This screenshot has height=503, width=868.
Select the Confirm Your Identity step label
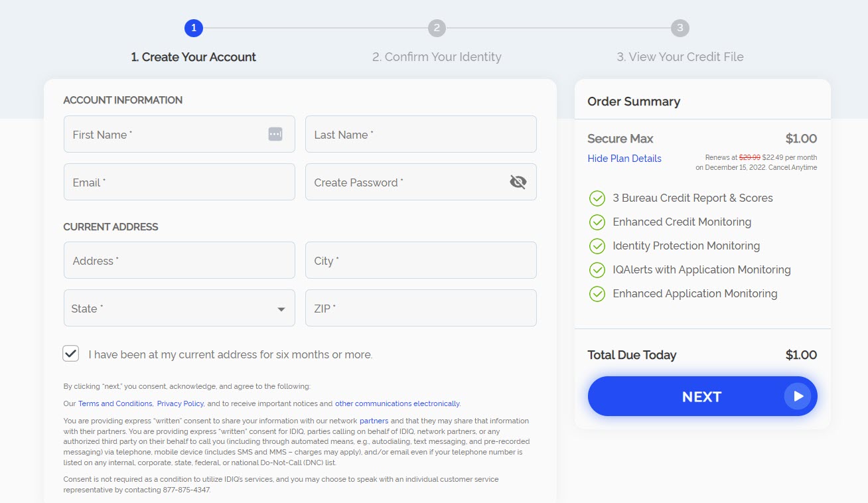pos(437,57)
